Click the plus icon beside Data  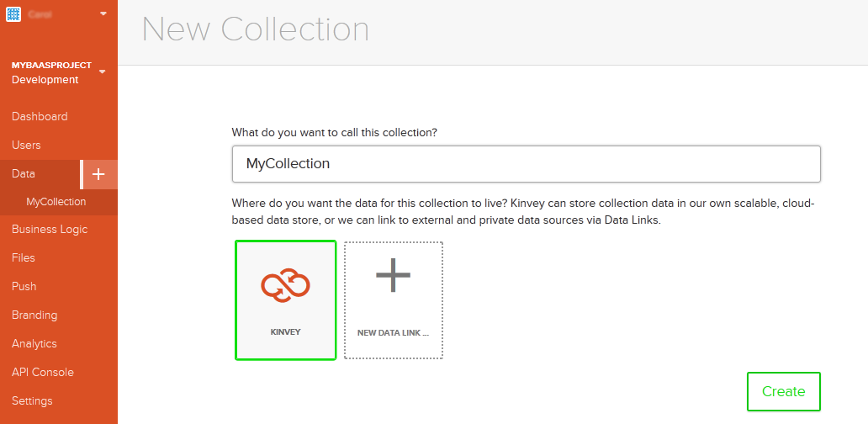pyautogui.click(x=98, y=174)
